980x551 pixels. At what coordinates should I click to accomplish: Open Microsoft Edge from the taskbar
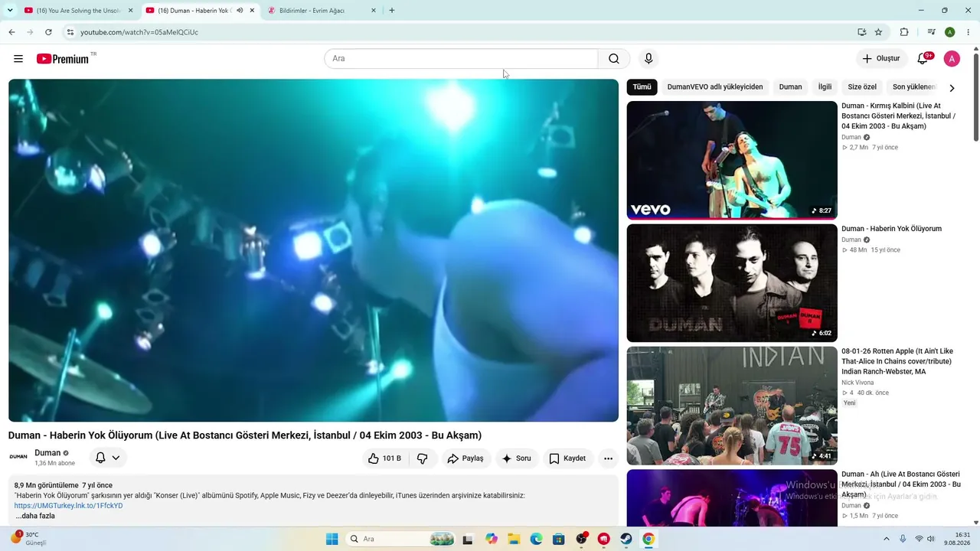tap(537, 539)
